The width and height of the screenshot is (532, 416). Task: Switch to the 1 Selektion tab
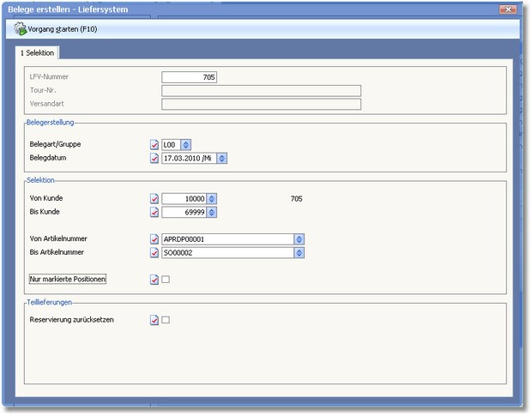point(38,53)
